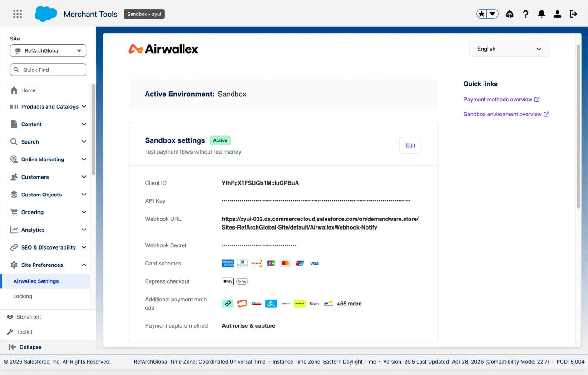This screenshot has width=588, height=375.
Task: Select Airwallex Settings in sidebar
Action: (x=45, y=281)
